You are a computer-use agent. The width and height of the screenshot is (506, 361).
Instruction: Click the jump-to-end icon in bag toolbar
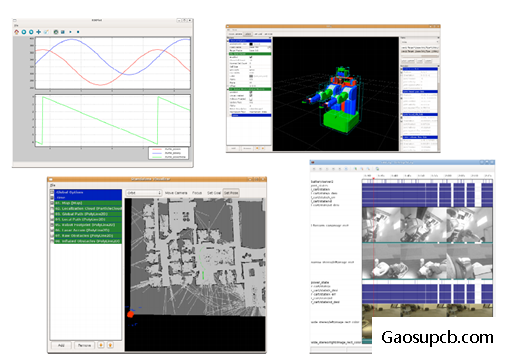coord(339,169)
